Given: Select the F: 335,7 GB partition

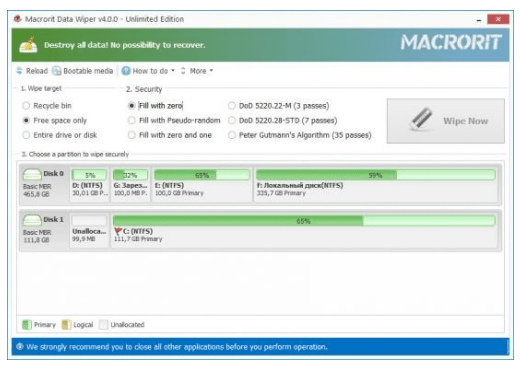Looking at the screenshot, I should 376,184.
